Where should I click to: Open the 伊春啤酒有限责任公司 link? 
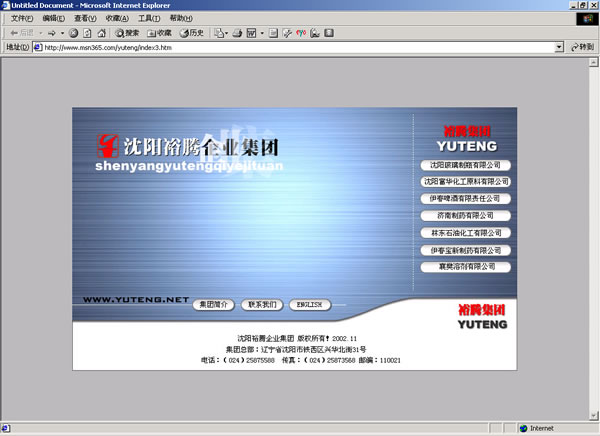pyautogui.click(x=466, y=198)
